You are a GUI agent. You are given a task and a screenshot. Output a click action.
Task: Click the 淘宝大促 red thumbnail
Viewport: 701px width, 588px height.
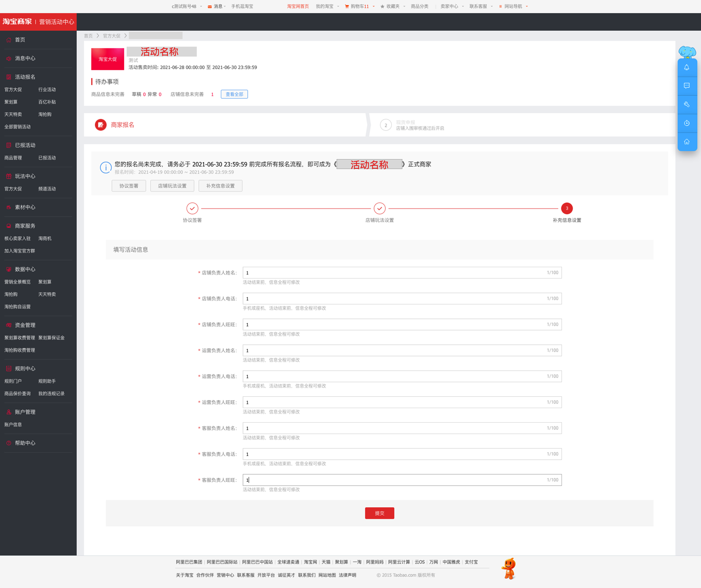coord(108,59)
